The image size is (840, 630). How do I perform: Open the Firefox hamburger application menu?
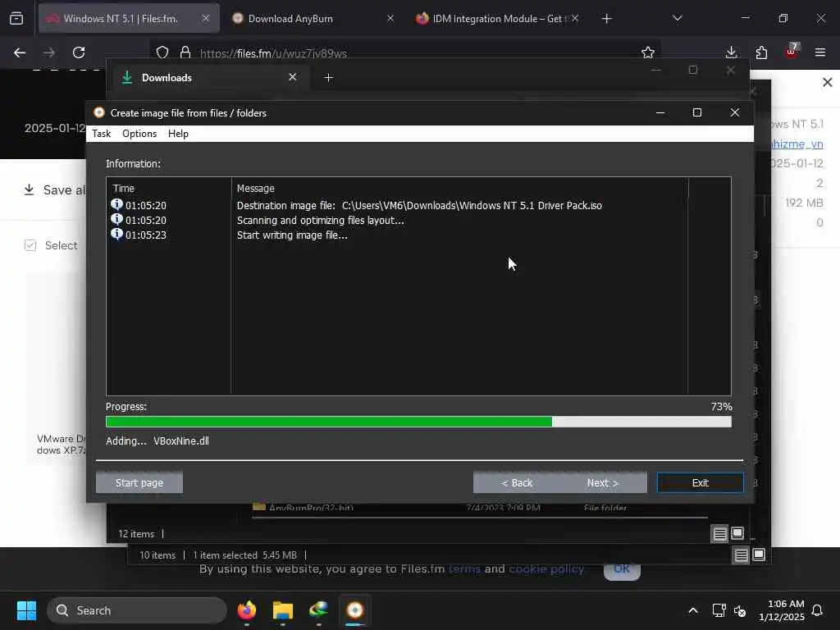[820, 52]
